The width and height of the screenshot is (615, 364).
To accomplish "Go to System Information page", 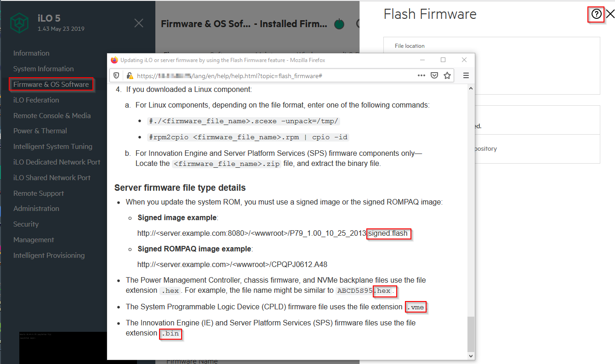I will point(43,69).
